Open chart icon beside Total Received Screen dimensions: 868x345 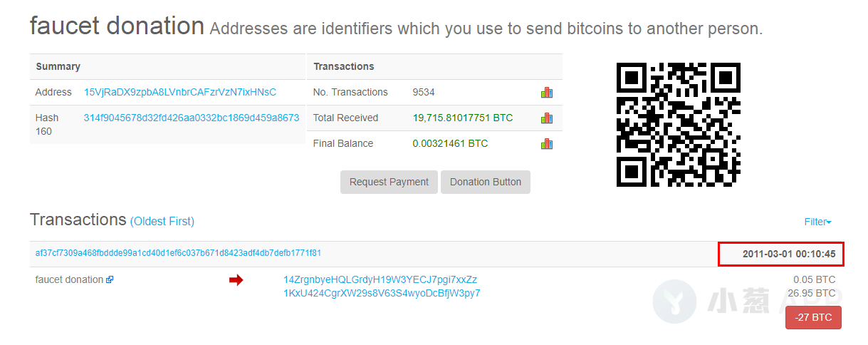coord(547,118)
